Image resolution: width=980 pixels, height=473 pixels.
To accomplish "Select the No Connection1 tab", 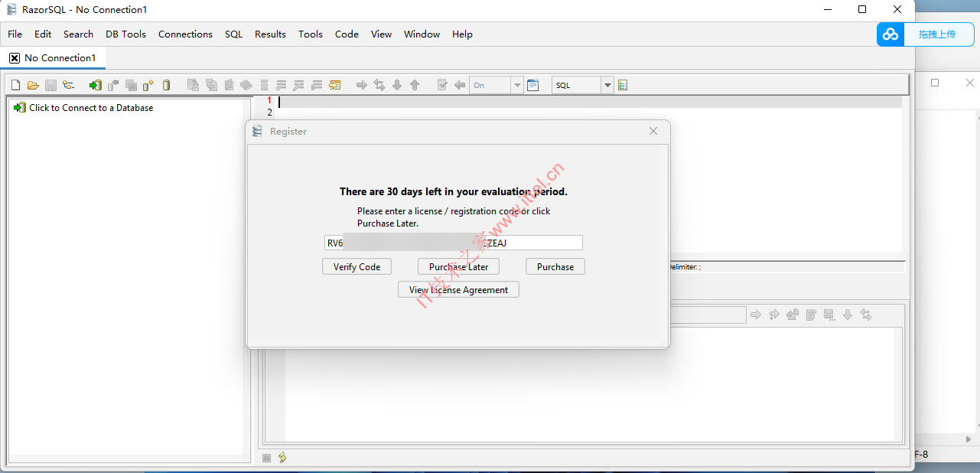I will [x=54, y=58].
